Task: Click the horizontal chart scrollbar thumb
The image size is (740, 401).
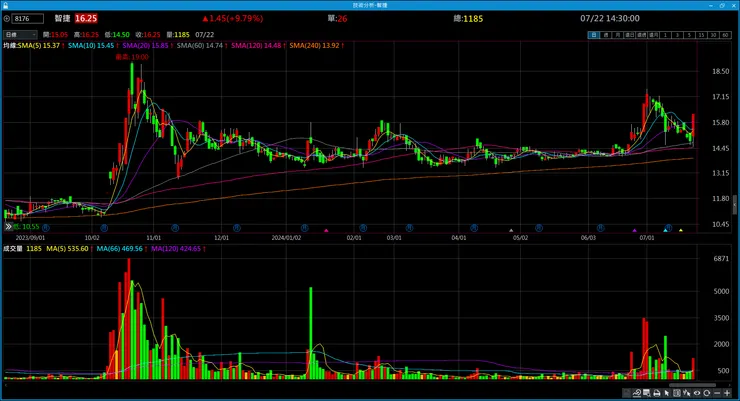Action: [692, 385]
